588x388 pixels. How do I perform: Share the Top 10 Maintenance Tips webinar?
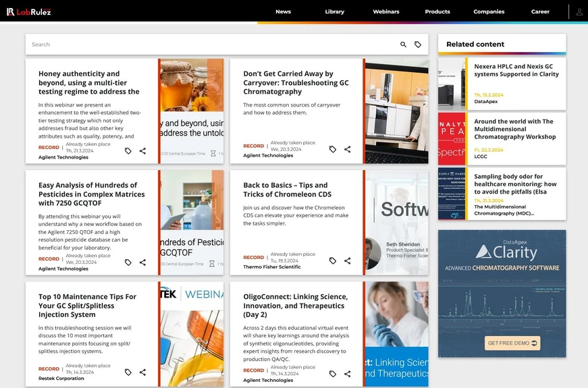[142, 372]
